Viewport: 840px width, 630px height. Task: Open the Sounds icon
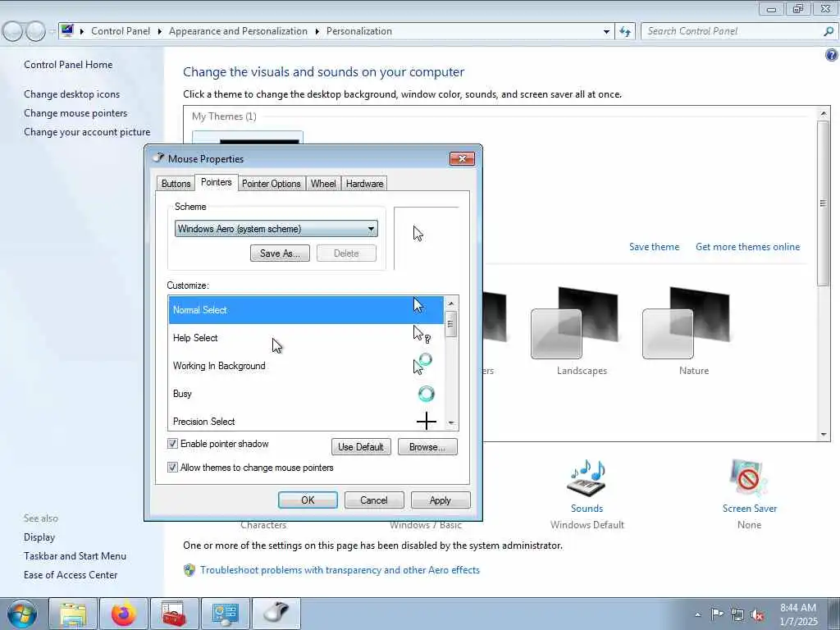pos(587,478)
